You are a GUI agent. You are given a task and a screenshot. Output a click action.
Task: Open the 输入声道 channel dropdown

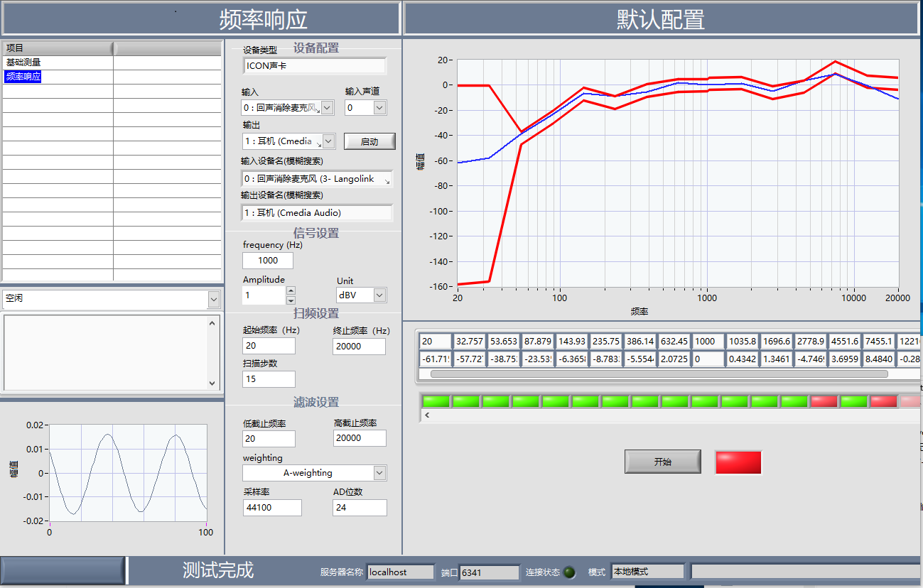[x=379, y=107]
